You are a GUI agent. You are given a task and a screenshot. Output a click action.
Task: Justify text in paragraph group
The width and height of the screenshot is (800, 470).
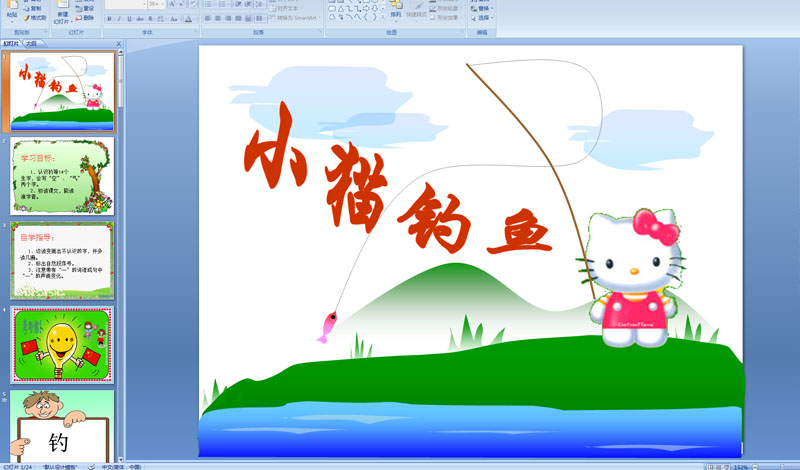(x=238, y=19)
